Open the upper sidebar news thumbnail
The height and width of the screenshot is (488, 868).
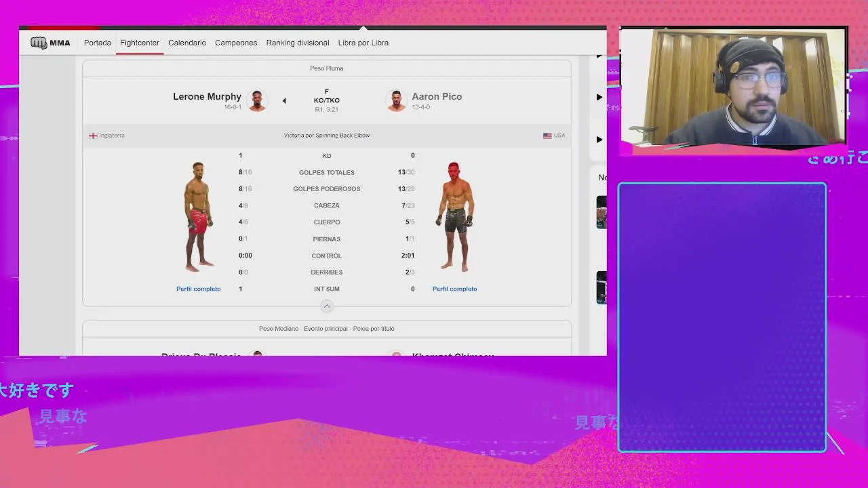point(601,212)
